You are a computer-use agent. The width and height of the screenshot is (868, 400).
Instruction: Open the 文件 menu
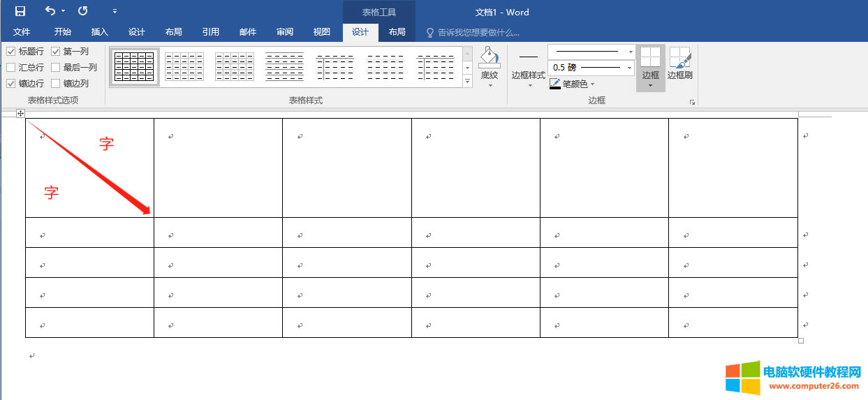coord(22,32)
